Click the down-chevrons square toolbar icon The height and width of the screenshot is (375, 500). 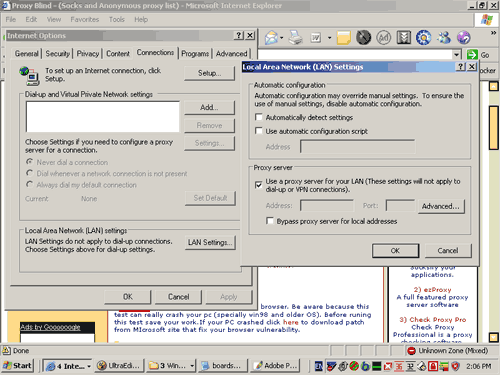404,38
